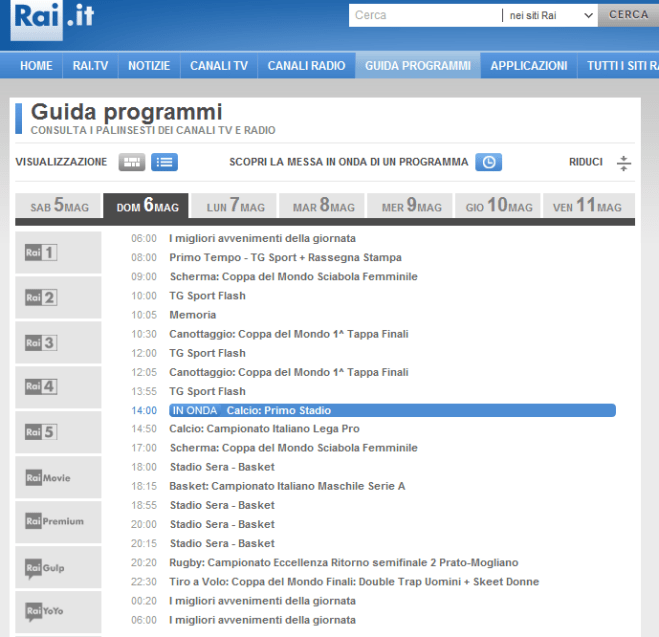Open TUTTI I SITI RAI menu
This screenshot has width=659, height=637.
622,66
